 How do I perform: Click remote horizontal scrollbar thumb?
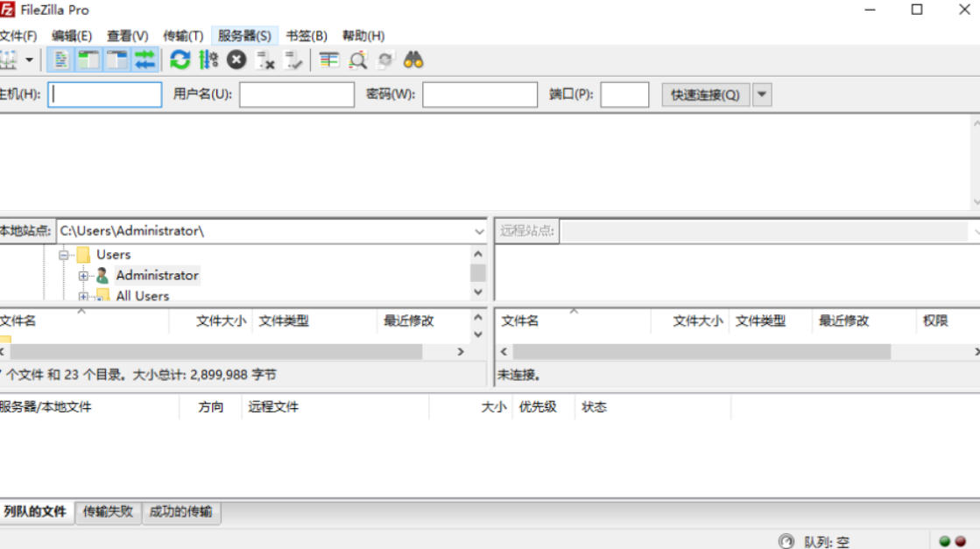[x=702, y=352]
